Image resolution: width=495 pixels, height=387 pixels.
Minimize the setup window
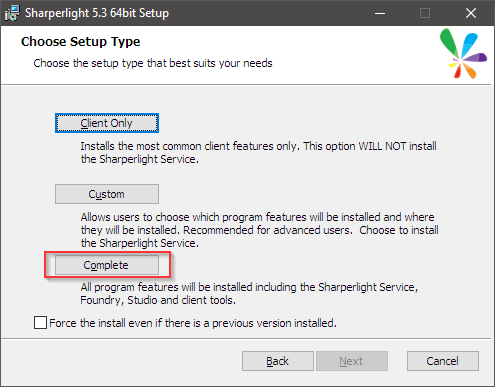(380, 13)
